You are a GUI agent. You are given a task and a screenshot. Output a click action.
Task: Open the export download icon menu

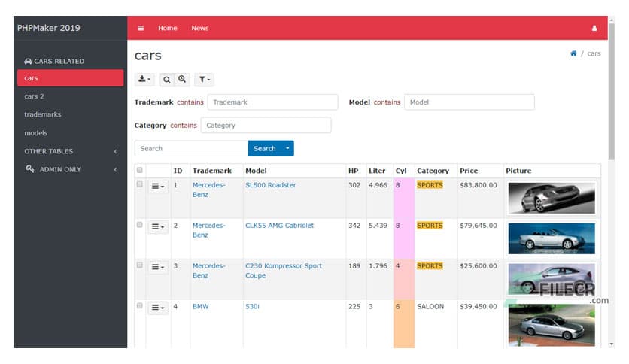144,79
